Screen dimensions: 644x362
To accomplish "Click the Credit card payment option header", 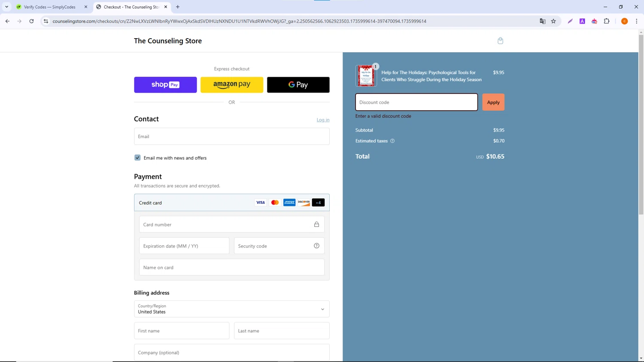I will click(232, 202).
